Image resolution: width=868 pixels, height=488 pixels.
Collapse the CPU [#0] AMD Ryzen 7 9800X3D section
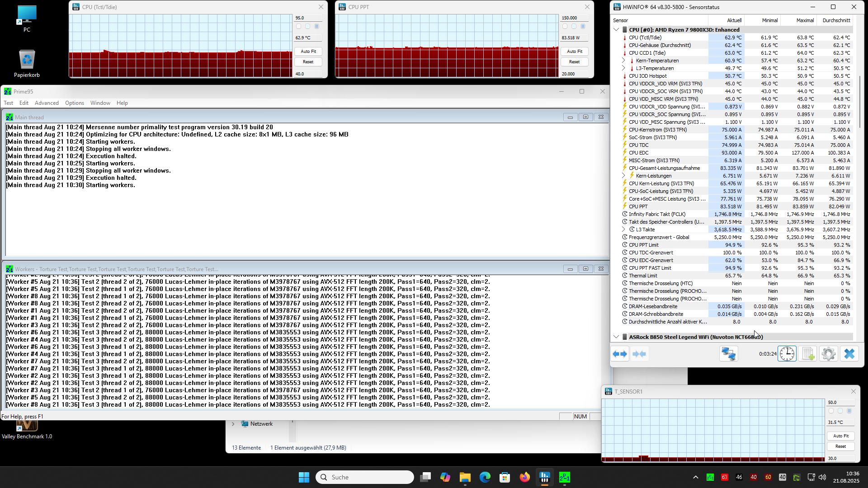616,30
